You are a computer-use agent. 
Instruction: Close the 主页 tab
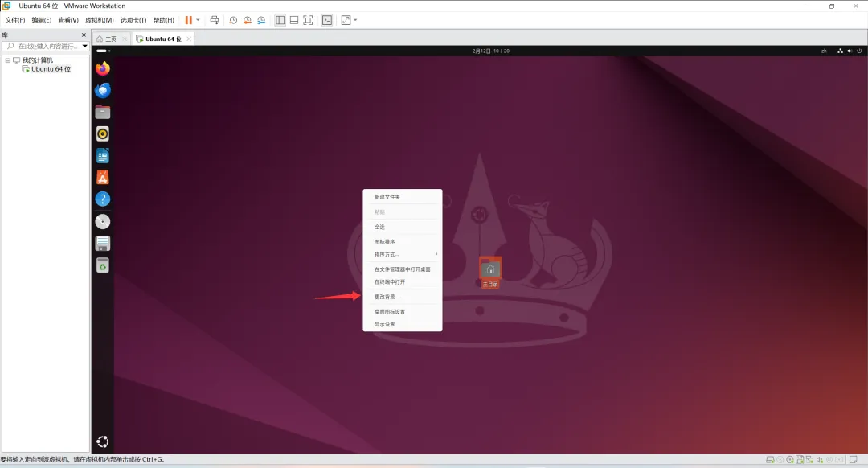pyautogui.click(x=125, y=39)
